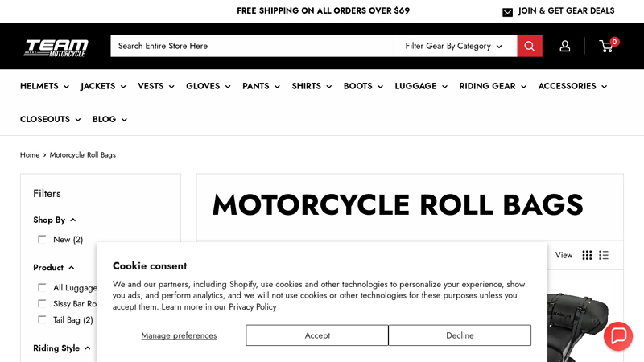Accept the cookie consent
644x362 pixels.
coord(317,335)
